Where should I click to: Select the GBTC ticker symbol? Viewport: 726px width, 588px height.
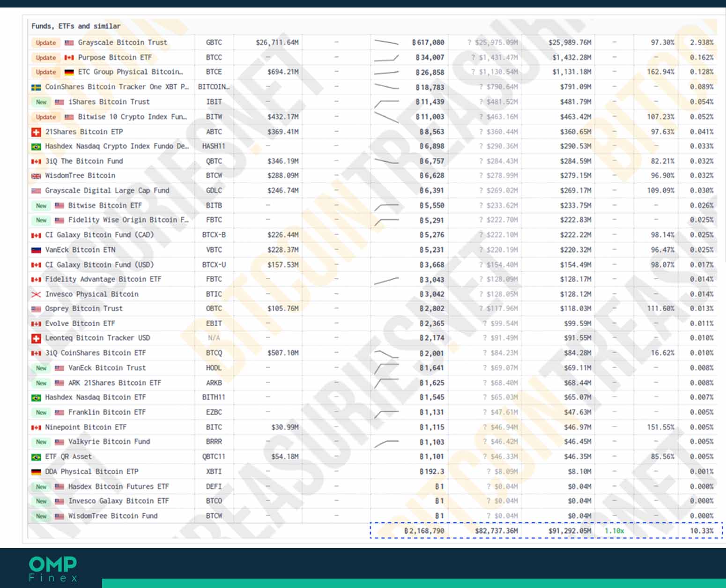pos(214,43)
